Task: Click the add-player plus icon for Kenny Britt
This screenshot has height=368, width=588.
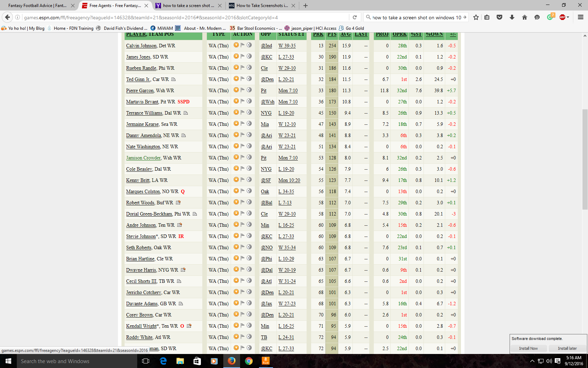Action: pyautogui.click(x=236, y=179)
